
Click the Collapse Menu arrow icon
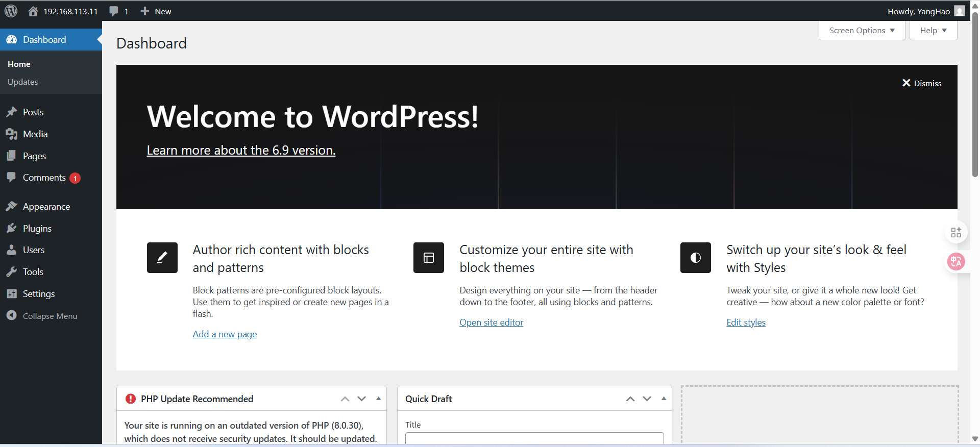pos(12,316)
